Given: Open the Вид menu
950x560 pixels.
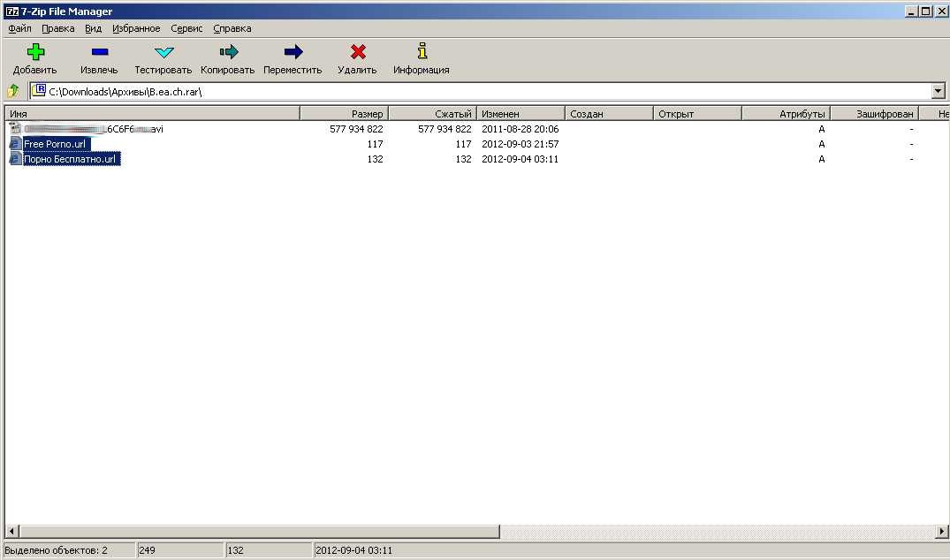Looking at the screenshot, I should pos(93,28).
